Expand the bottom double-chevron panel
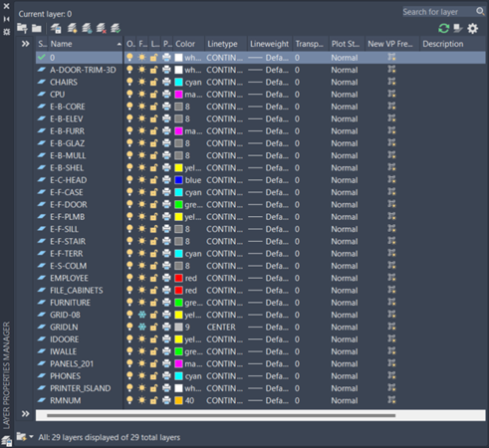The height and width of the screenshot is (448, 489). coord(25,414)
